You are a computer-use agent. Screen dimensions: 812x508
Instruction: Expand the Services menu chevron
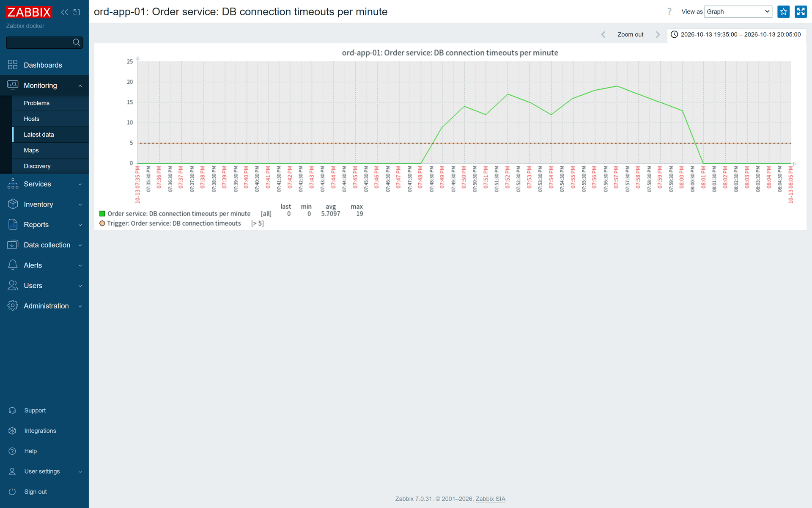(80, 184)
